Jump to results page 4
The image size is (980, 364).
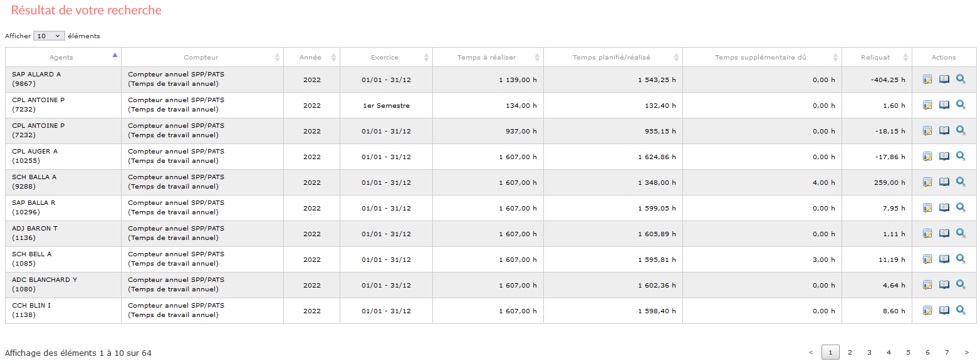click(889, 352)
